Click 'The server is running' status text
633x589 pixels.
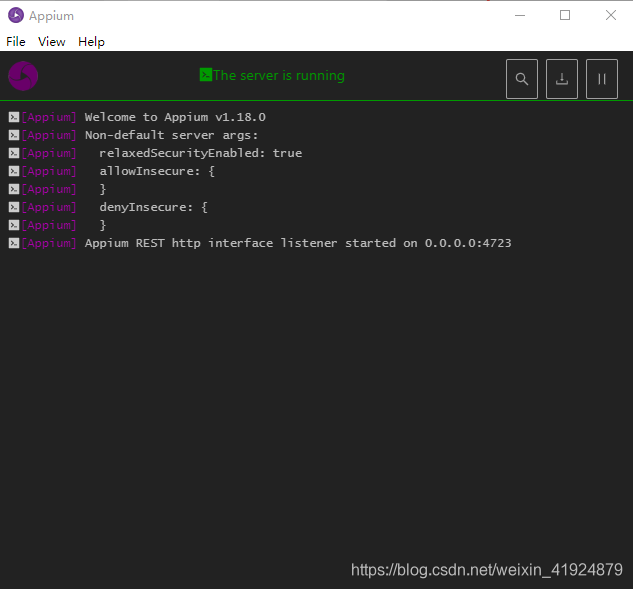[279, 75]
